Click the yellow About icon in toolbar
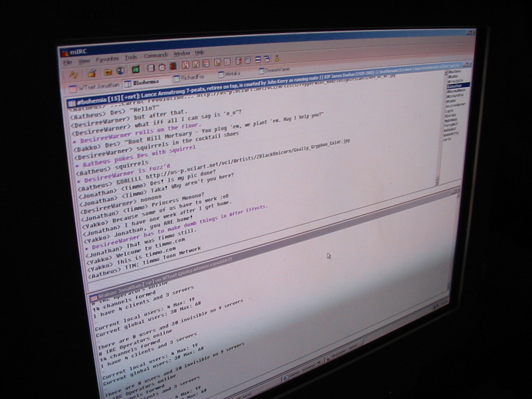Image resolution: width=532 pixels, height=399 pixels. [x=277, y=59]
